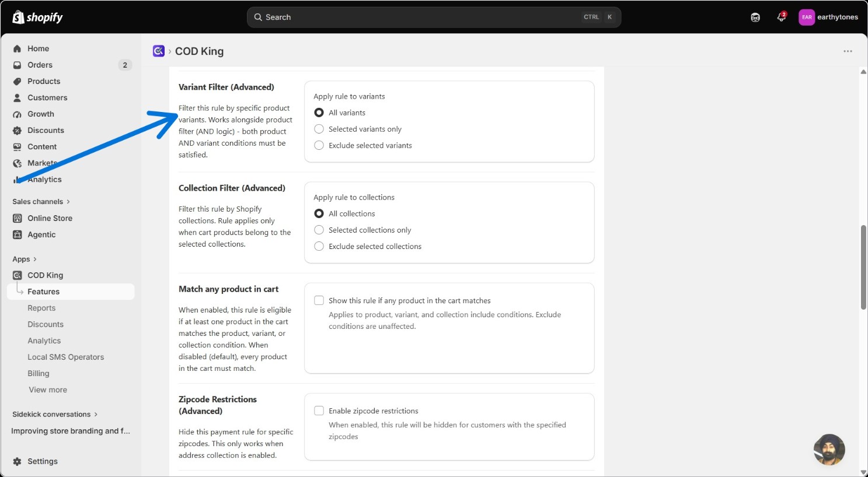
Task: Click the COD King icon in sidebar
Action: tap(18, 275)
